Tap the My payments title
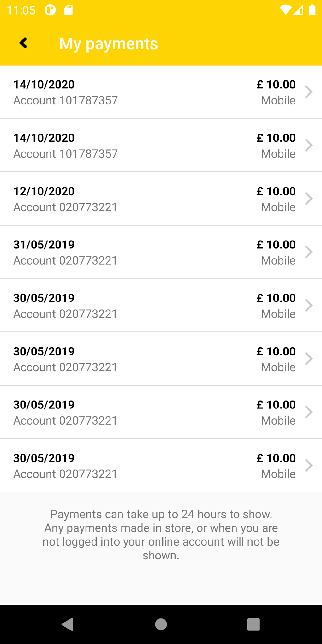 (108, 44)
